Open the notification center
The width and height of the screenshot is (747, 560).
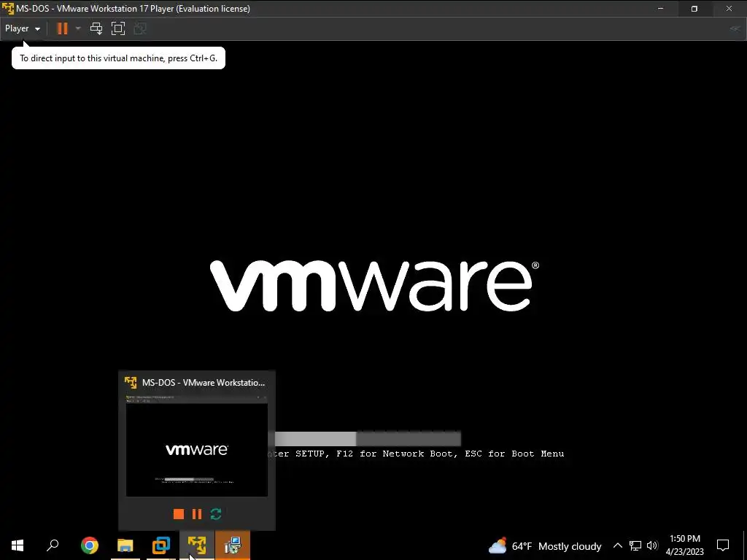coord(723,545)
